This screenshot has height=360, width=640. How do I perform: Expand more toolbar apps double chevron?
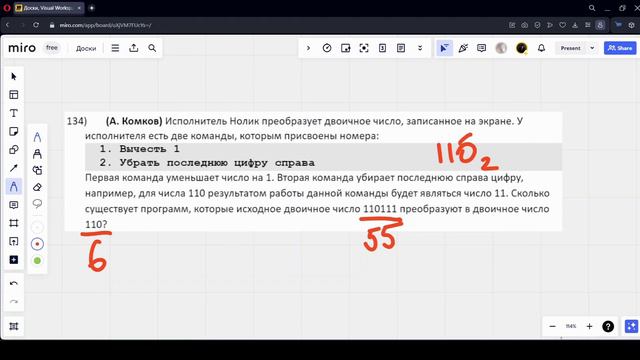point(420,48)
